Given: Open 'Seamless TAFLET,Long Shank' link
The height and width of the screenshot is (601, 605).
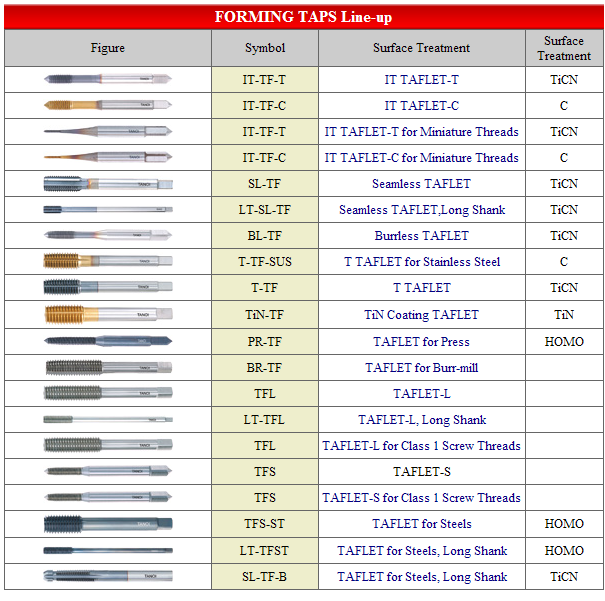Looking at the screenshot, I should (x=422, y=210).
